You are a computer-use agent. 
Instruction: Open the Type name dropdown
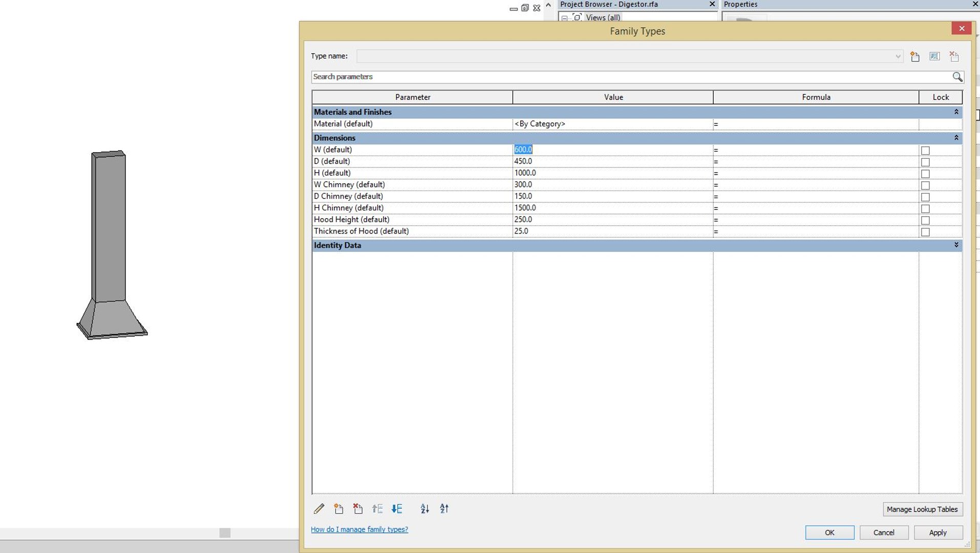[x=898, y=56]
